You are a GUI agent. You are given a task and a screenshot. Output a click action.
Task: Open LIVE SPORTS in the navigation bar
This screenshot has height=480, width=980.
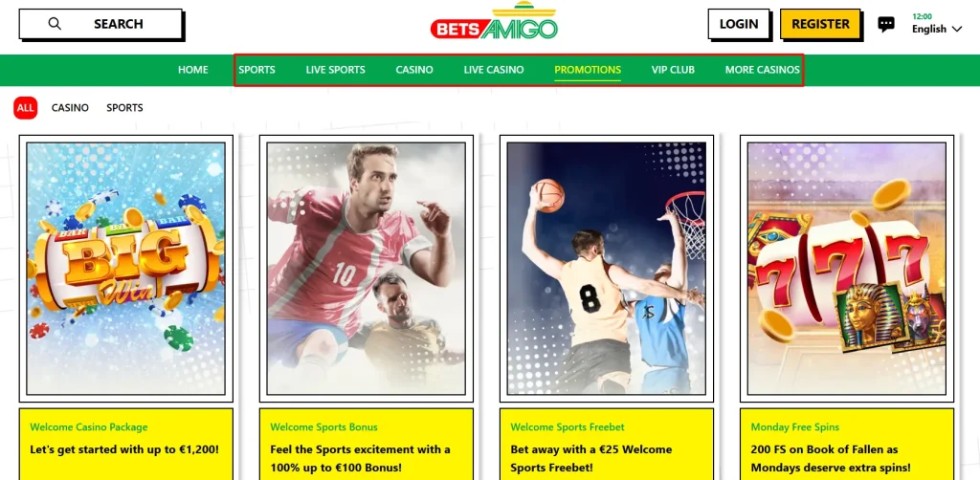pyautogui.click(x=336, y=70)
